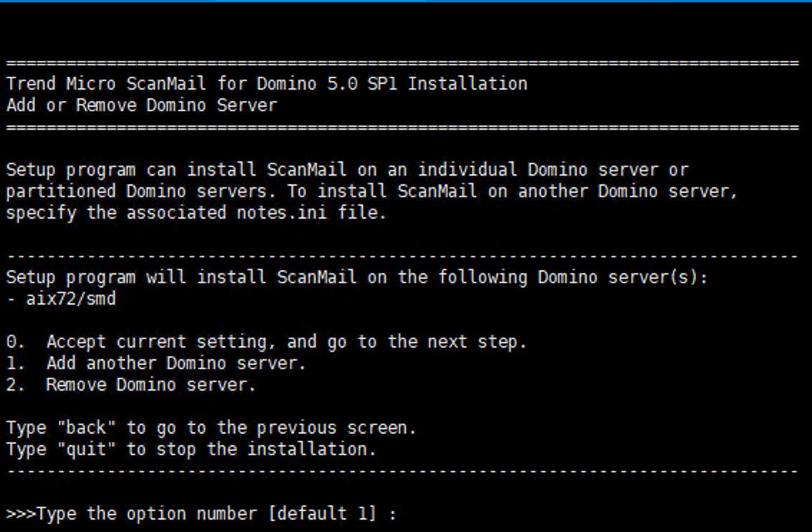Click the top equals-sign separator line
Viewport: 812px width, 532px height.
coord(402,63)
